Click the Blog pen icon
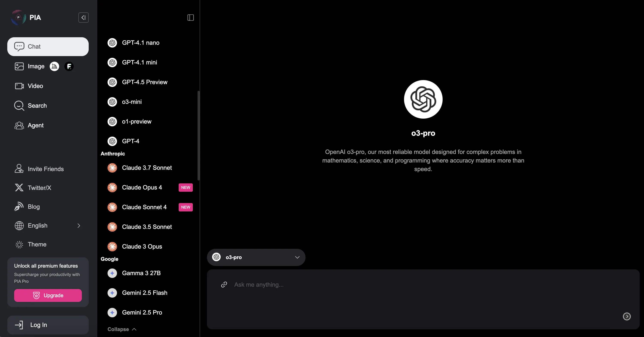 click(19, 207)
